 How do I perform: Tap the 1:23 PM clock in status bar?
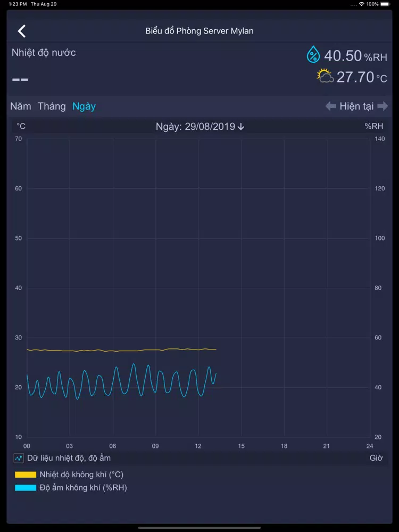pos(18,4)
